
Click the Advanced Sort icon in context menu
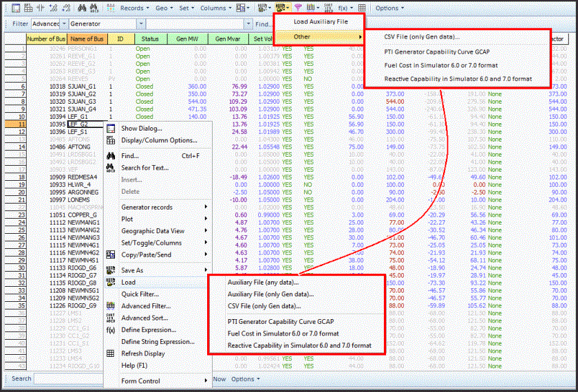click(x=110, y=318)
